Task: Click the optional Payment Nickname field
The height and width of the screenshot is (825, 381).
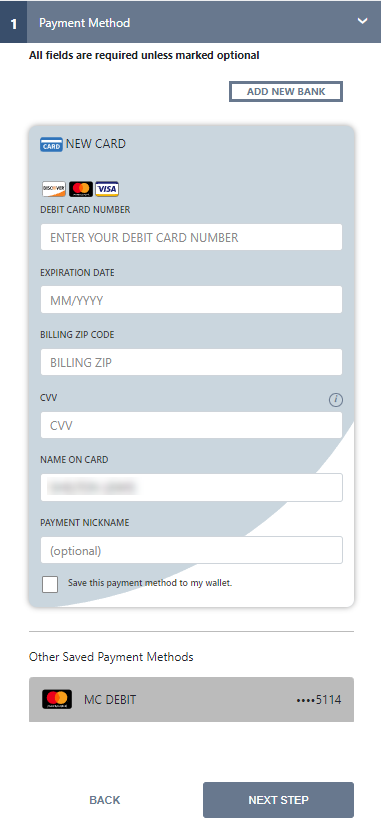Action: (x=192, y=550)
